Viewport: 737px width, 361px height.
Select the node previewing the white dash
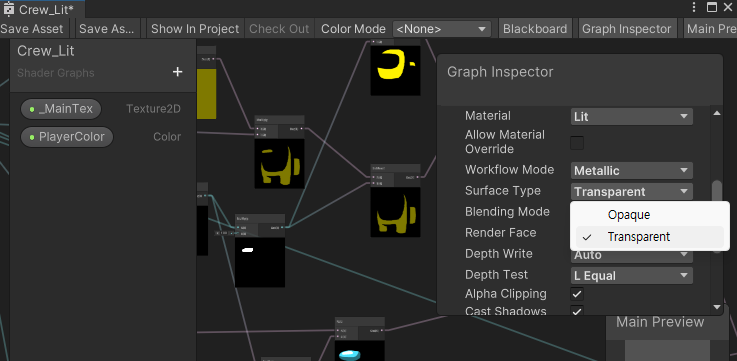point(260,251)
